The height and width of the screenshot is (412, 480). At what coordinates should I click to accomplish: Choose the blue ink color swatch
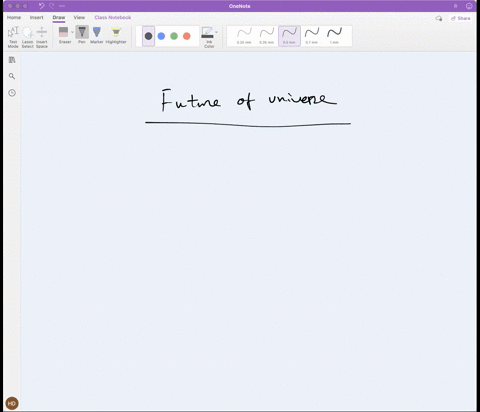tap(161, 36)
